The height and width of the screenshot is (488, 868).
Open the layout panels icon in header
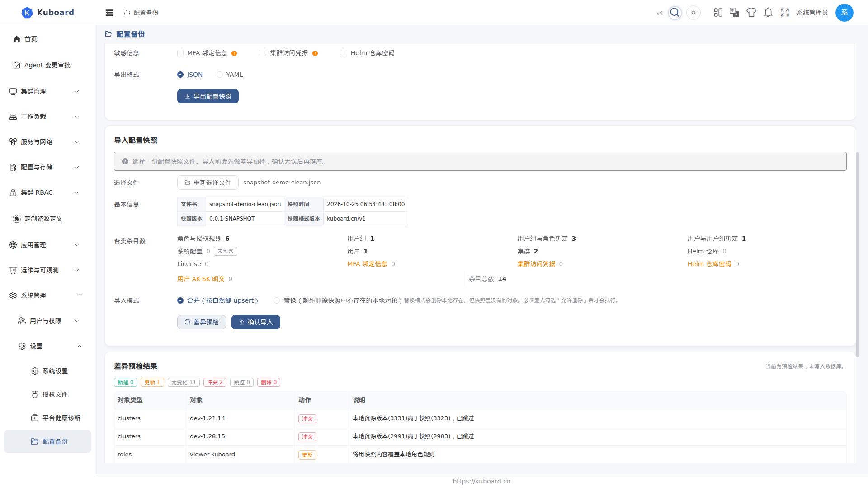coord(718,13)
